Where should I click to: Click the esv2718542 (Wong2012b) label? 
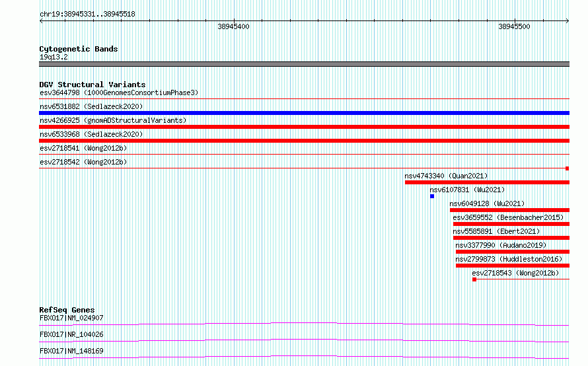[83, 162]
